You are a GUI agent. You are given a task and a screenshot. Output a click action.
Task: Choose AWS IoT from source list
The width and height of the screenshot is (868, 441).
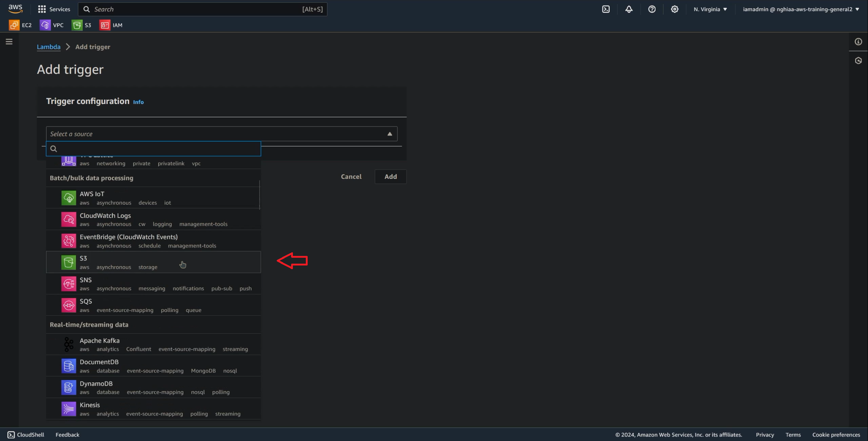click(x=153, y=198)
